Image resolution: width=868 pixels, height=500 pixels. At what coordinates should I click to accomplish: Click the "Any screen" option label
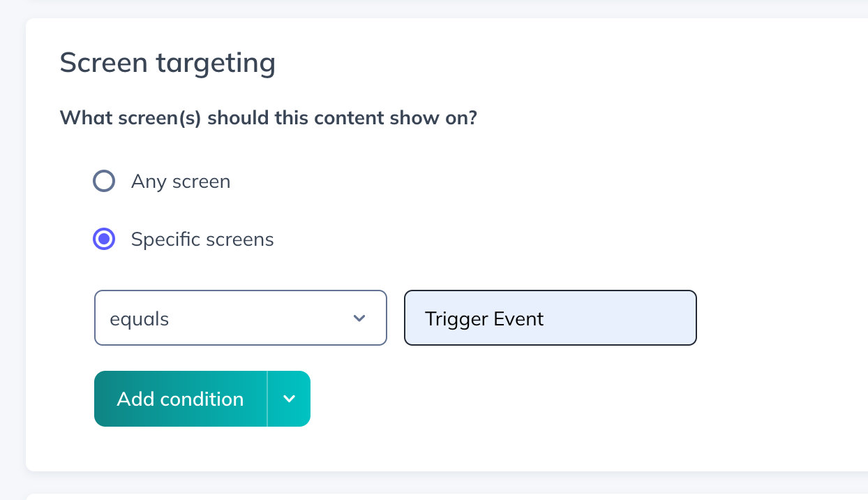[181, 182]
